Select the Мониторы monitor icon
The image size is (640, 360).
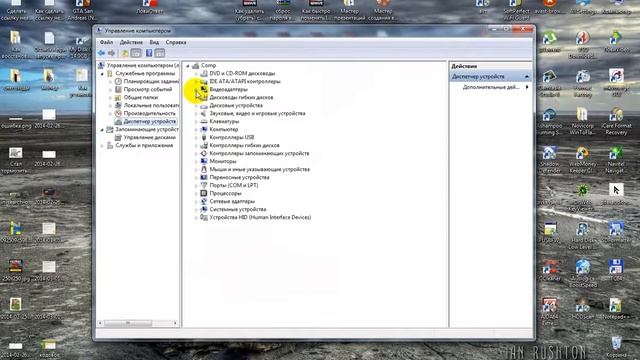point(204,161)
